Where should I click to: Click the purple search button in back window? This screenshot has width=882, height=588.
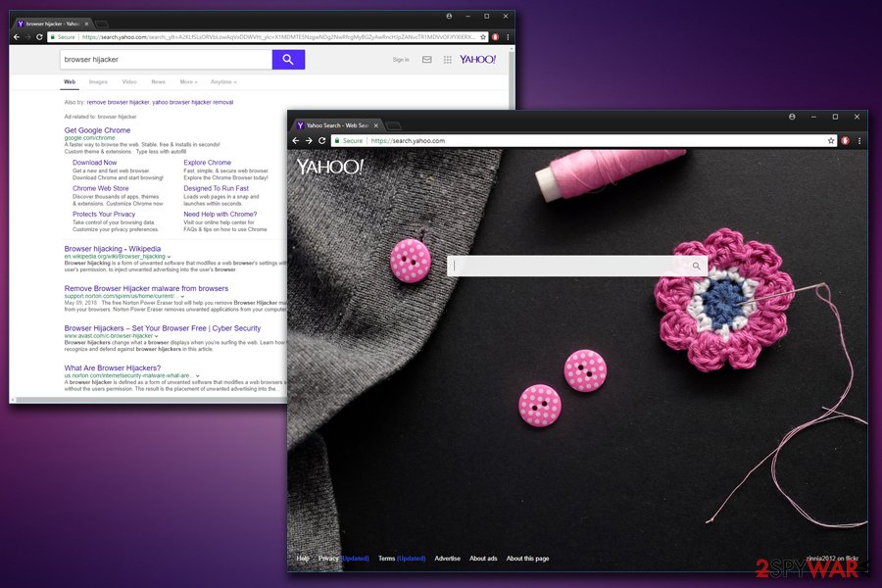(288, 59)
